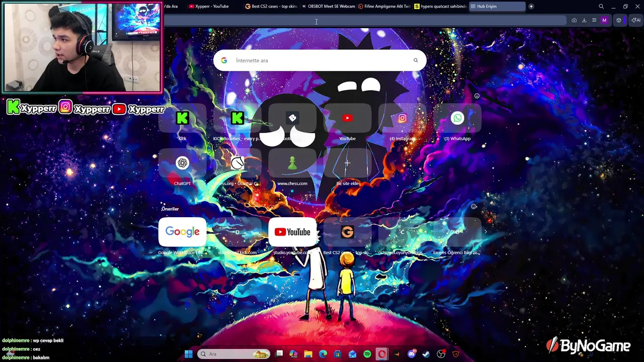Show next suggestions with right chevron

486,232
